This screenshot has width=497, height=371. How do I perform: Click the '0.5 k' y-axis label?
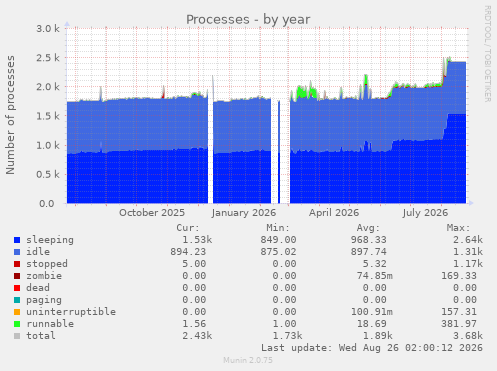tap(48, 175)
